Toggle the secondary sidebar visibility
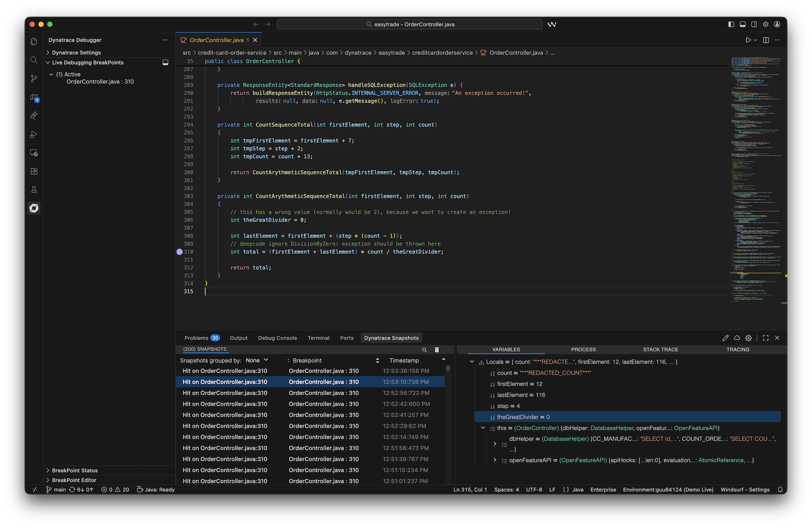 754,24
